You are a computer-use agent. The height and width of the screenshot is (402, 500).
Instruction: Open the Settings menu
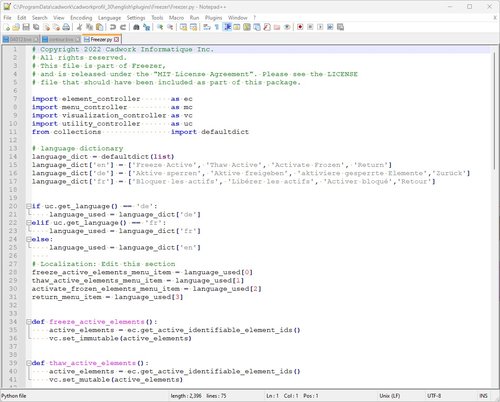pyautogui.click(x=136, y=18)
